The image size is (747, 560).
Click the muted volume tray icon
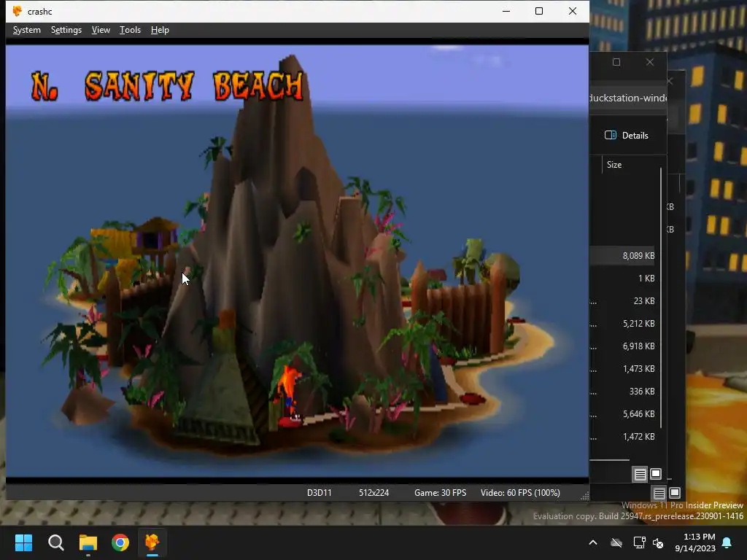coord(659,542)
